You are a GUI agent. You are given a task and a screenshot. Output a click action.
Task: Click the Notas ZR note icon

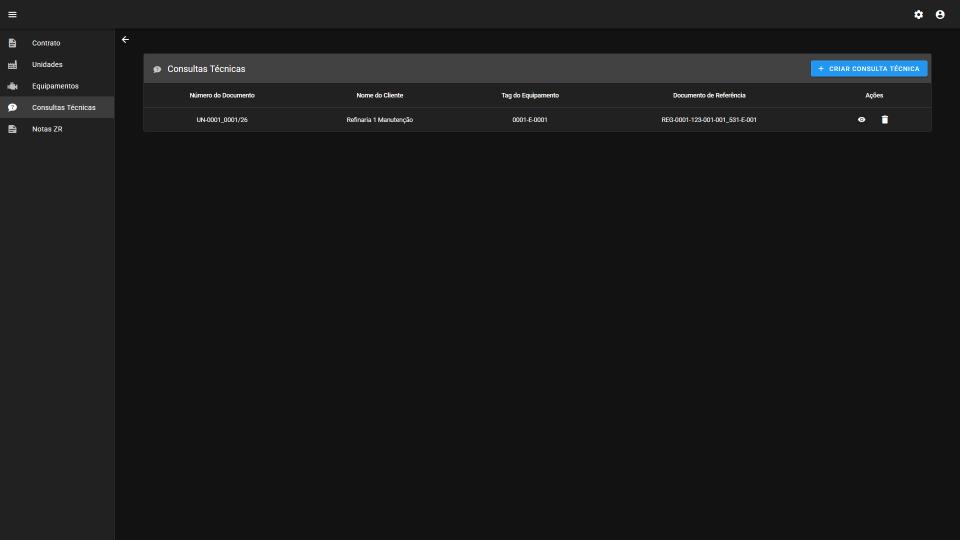(x=12, y=129)
